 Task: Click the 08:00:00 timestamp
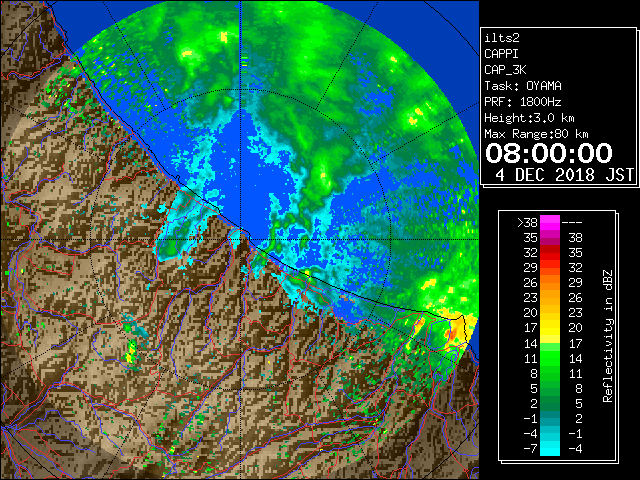point(549,153)
